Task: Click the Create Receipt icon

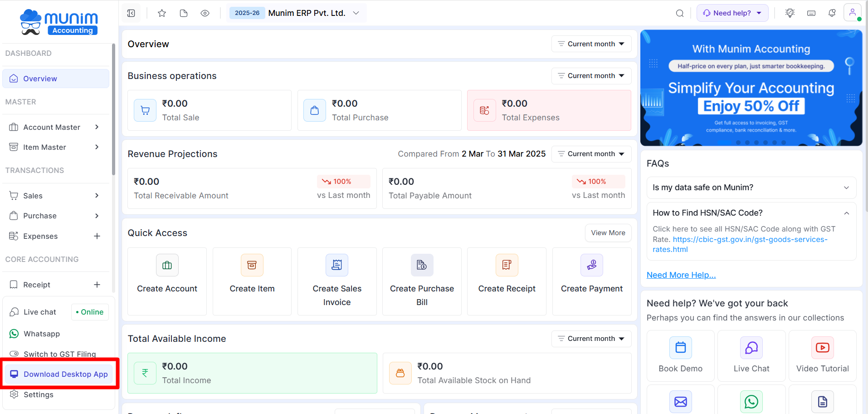Action: click(x=507, y=265)
